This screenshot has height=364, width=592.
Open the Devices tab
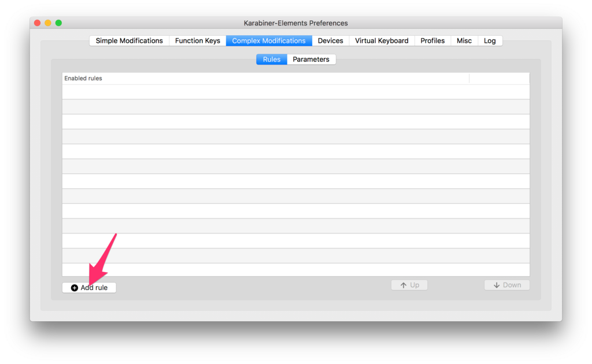(x=330, y=41)
